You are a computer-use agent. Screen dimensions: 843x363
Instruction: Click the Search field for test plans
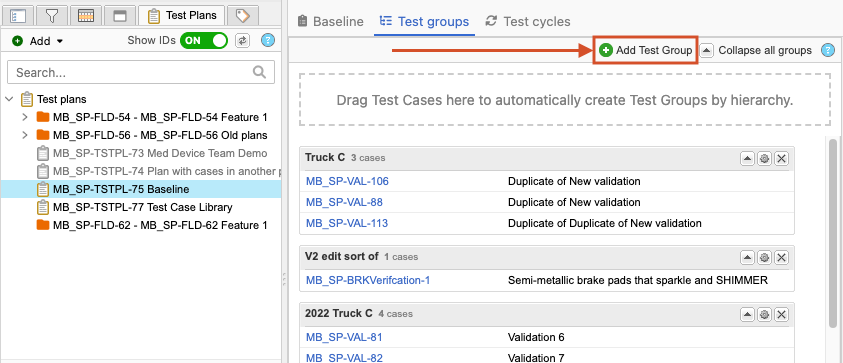[141, 72]
